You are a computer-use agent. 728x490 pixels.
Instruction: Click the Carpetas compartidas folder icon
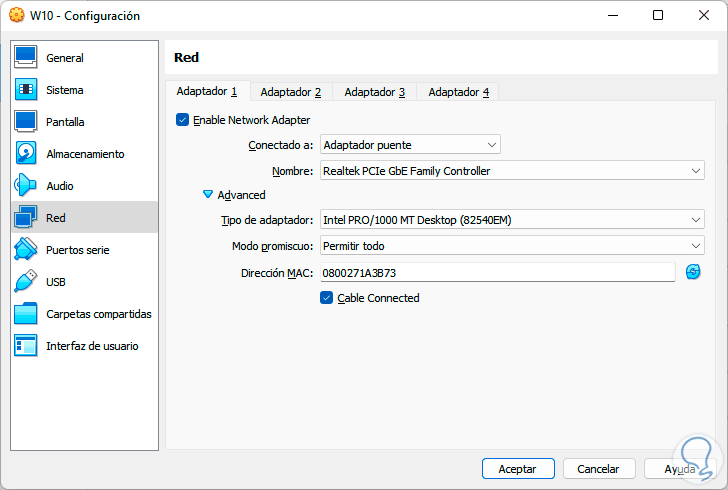point(26,314)
